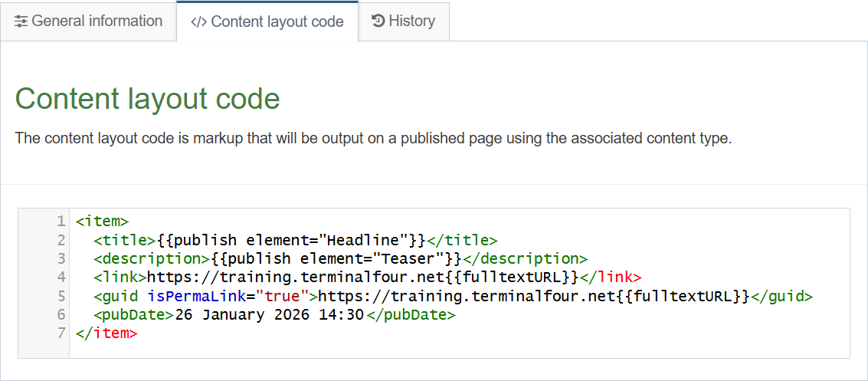Click the closing </item> tag line
The height and width of the screenshot is (381, 868).
click(x=106, y=333)
